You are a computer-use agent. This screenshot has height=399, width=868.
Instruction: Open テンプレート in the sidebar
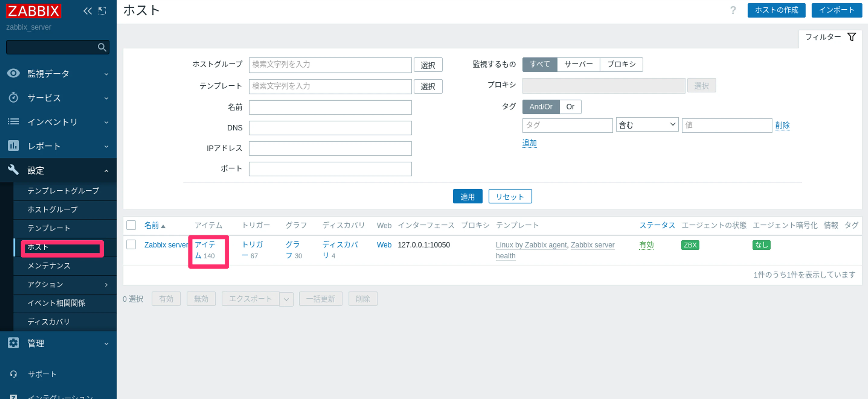point(49,228)
